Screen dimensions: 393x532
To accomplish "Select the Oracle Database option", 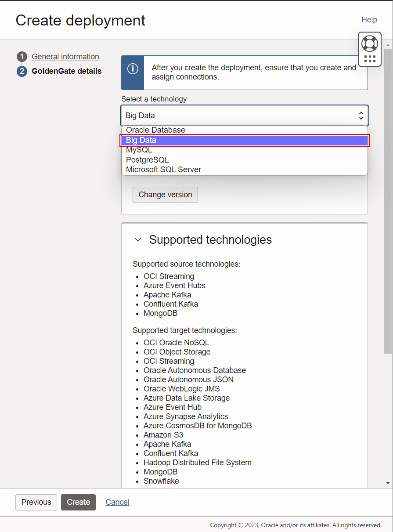I will (155, 130).
